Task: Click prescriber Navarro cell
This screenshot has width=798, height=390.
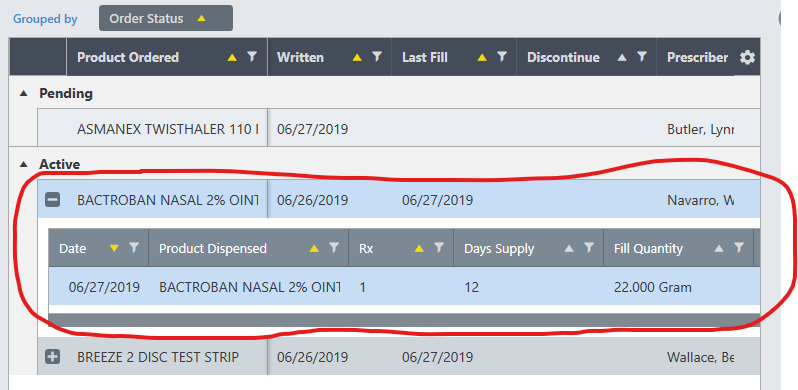Action: point(700,201)
